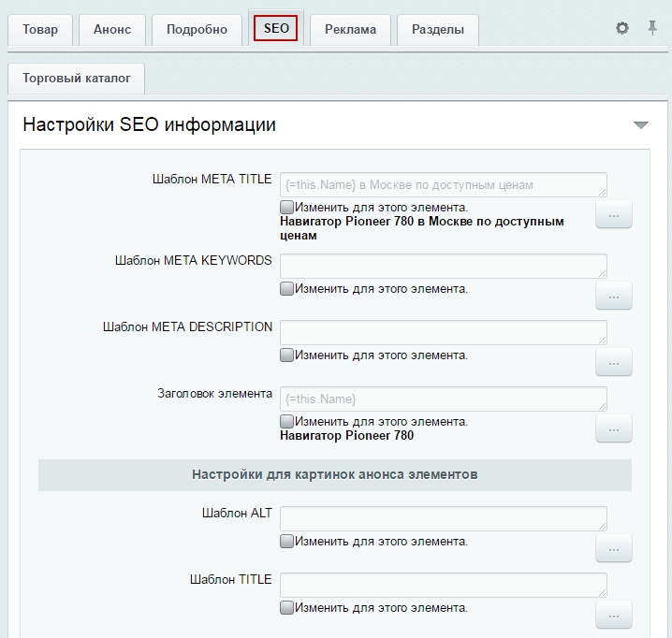This screenshot has height=638, width=672.
Task: Open ellipsis menu for Заголовок элемента
Action: click(614, 428)
